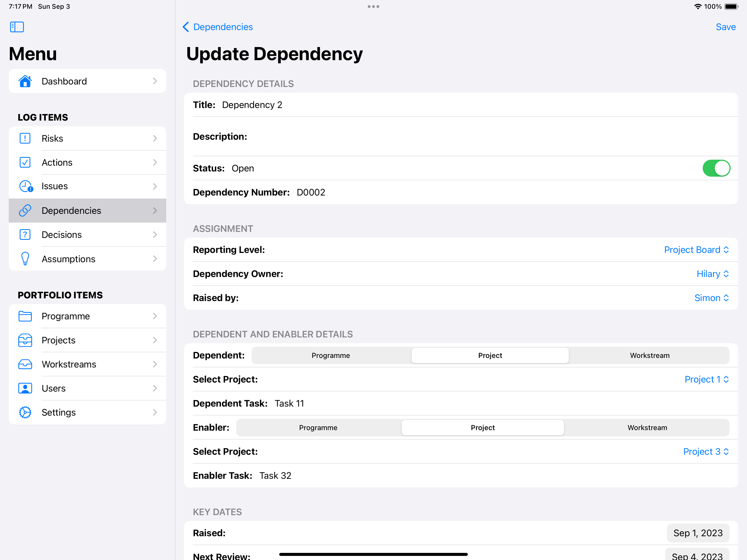The height and width of the screenshot is (560, 747).
Task: Open Dashboard via the house icon
Action: click(x=25, y=81)
